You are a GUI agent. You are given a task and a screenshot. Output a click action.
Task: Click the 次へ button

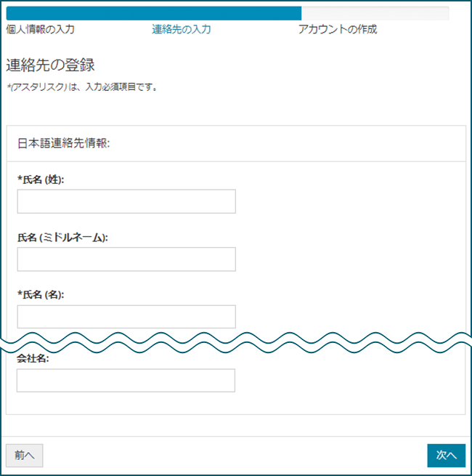[x=446, y=456]
